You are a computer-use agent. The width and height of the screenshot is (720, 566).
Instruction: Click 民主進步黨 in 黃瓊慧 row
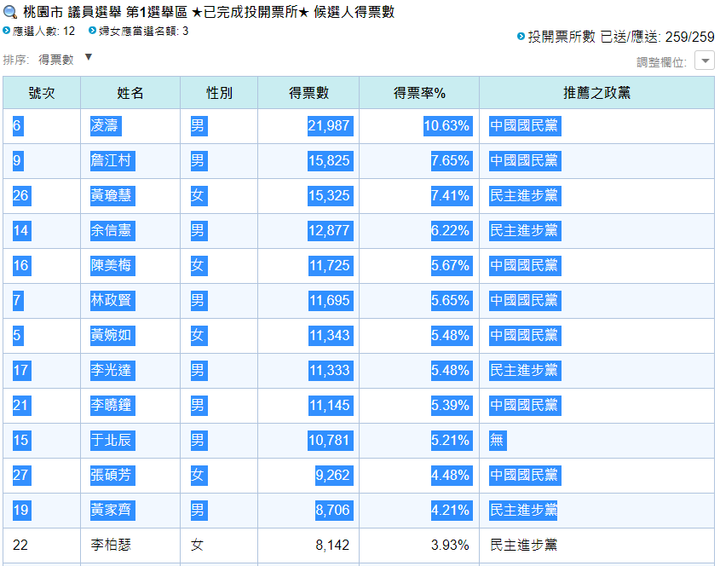[x=525, y=196]
